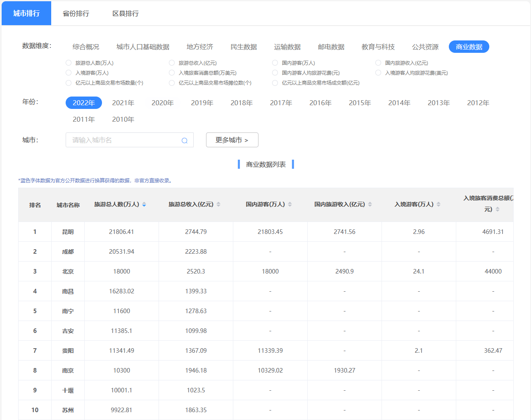Select the 旅游总人数(万人) radio button
531x420 pixels.
(x=69, y=63)
